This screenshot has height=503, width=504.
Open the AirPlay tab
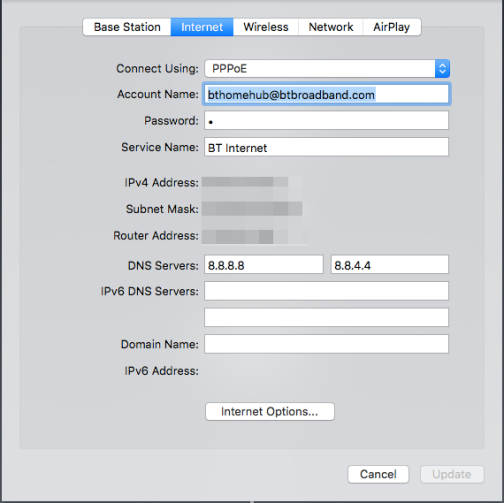click(392, 27)
